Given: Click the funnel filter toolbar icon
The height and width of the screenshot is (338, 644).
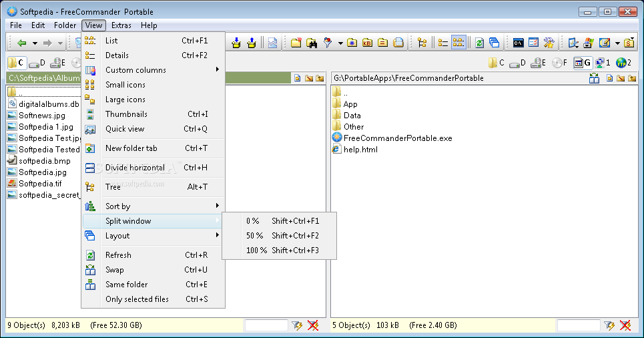Looking at the screenshot, I should coord(328,43).
